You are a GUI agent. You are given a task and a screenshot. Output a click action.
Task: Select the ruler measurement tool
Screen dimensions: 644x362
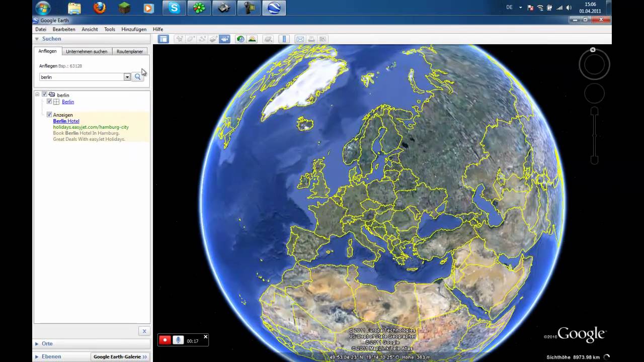point(284,39)
